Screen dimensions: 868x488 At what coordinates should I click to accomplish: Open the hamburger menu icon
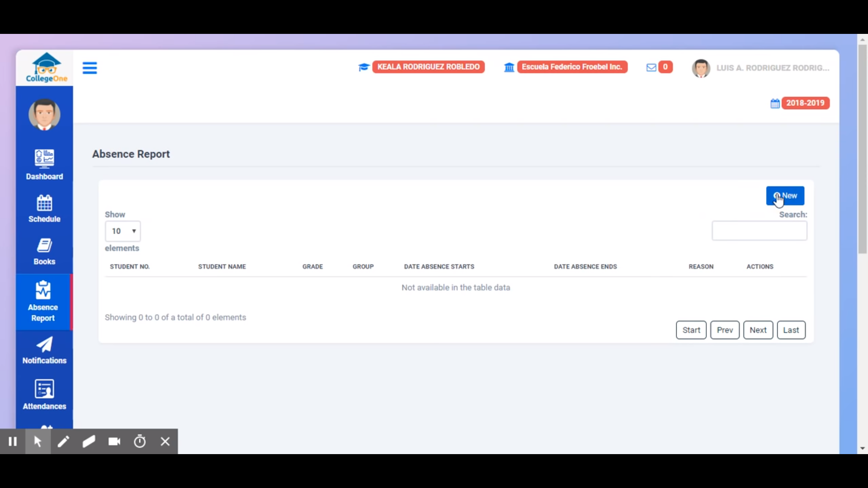click(x=90, y=68)
